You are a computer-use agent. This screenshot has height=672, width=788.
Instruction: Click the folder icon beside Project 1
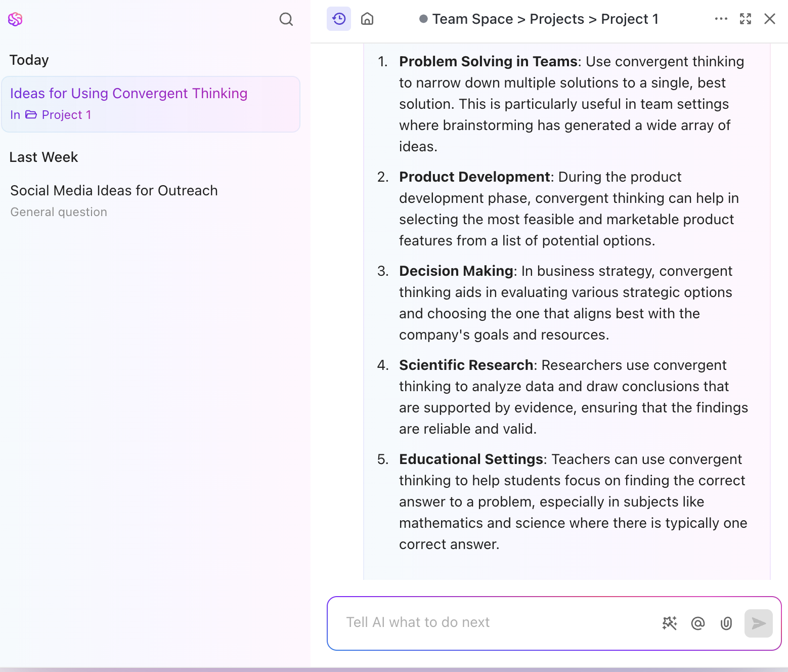[29, 114]
